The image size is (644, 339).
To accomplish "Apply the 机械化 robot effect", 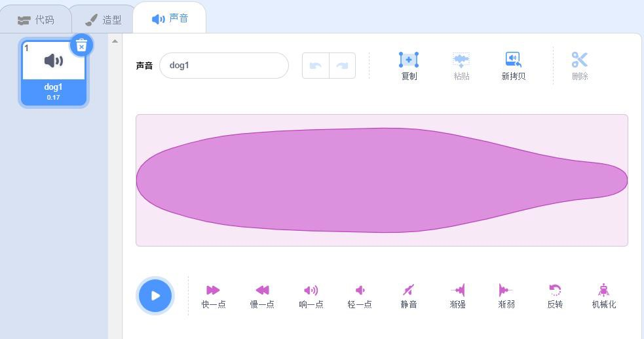I will coord(604,296).
